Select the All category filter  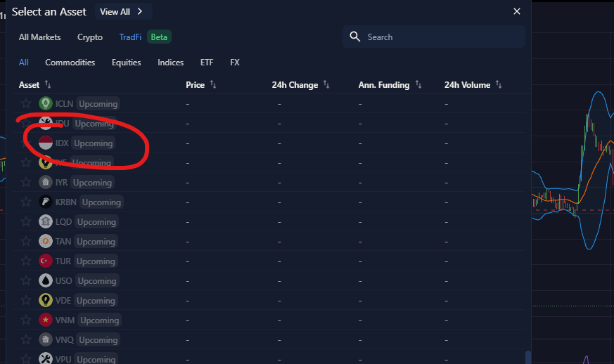23,63
